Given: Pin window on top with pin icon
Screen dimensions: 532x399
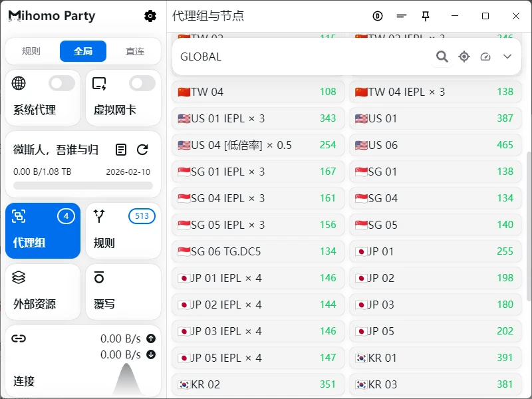Looking at the screenshot, I should click(426, 16).
